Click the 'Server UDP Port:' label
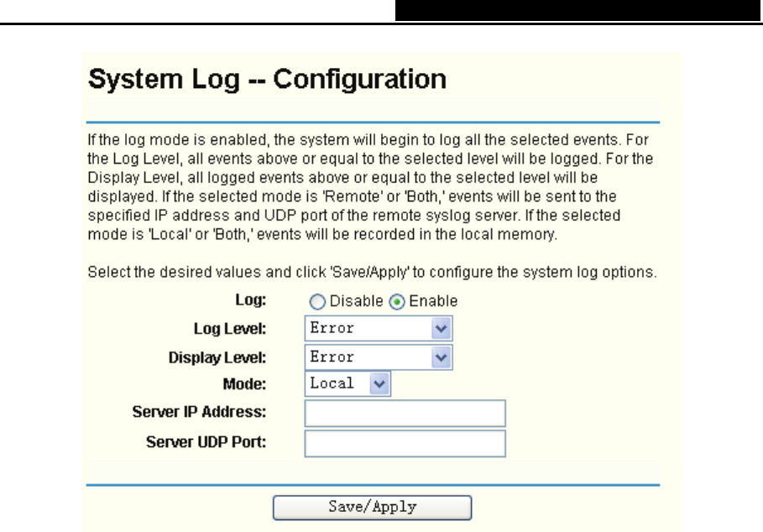Image resolution: width=763 pixels, height=532 pixels. 206,442
